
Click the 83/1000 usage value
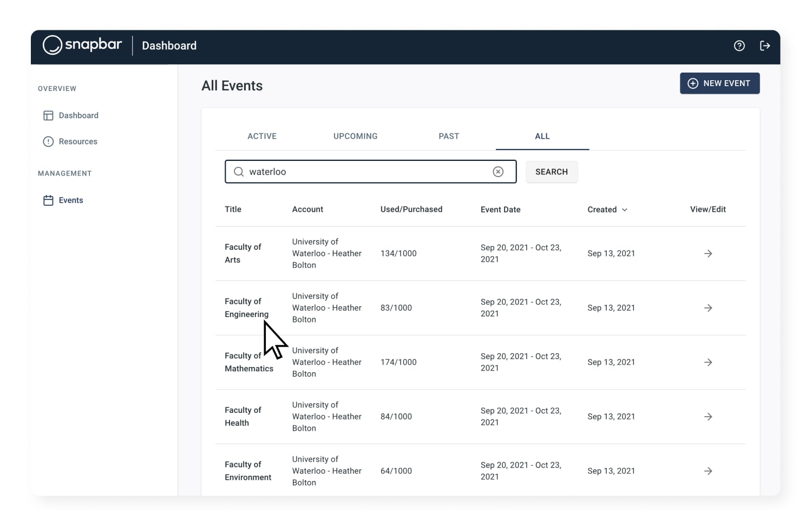coord(396,308)
